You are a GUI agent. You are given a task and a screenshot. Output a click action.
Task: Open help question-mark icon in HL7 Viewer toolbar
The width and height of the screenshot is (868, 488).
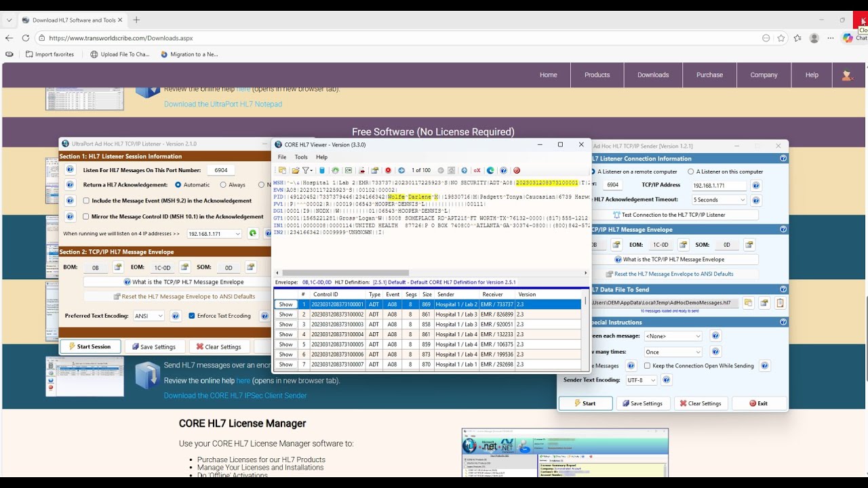tap(503, 170)
